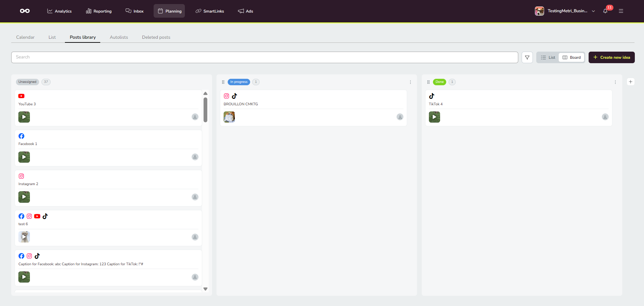View the Deleted posts tab

tap(156, 37)
